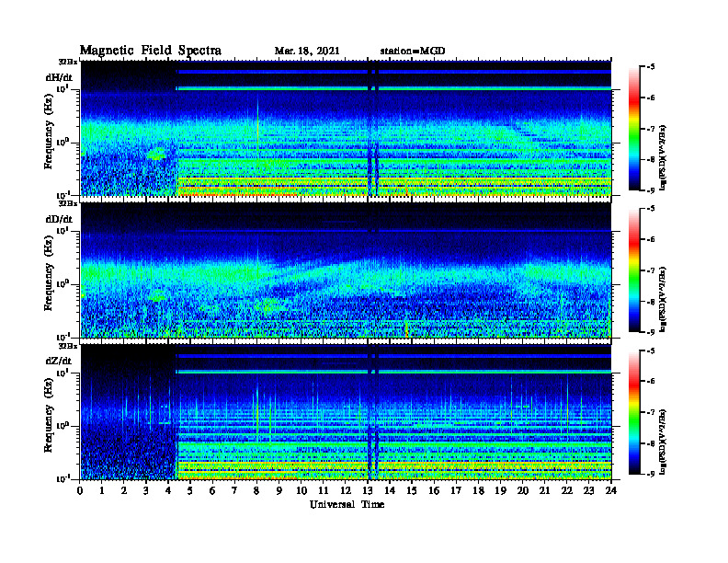
Task: Click hour tick label "13" on time axis
Action: click(x=368, y=491)
